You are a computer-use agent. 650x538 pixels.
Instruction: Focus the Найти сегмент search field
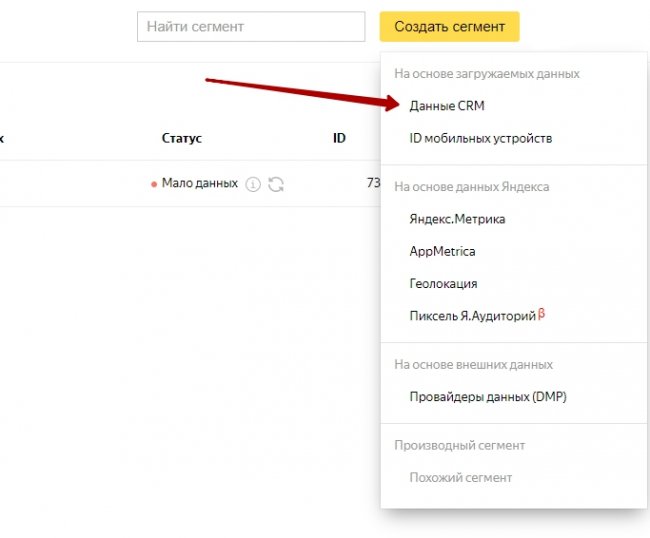tap(250, 27)
